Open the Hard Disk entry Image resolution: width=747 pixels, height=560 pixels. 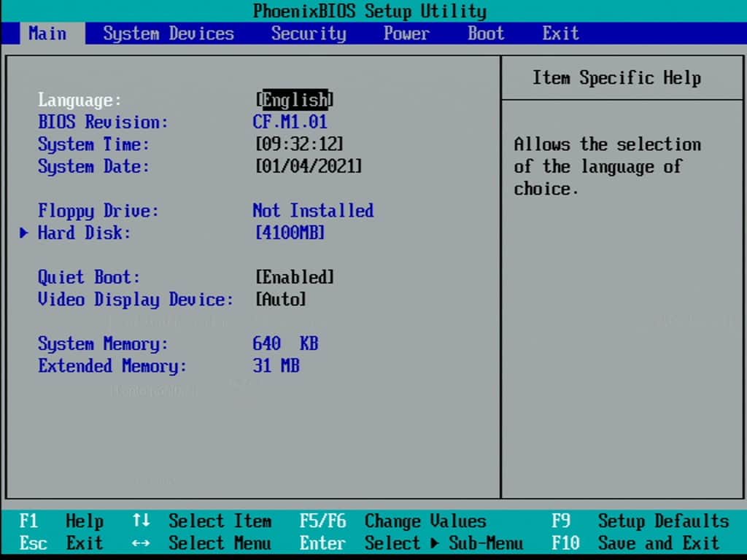tap(85, 233)
